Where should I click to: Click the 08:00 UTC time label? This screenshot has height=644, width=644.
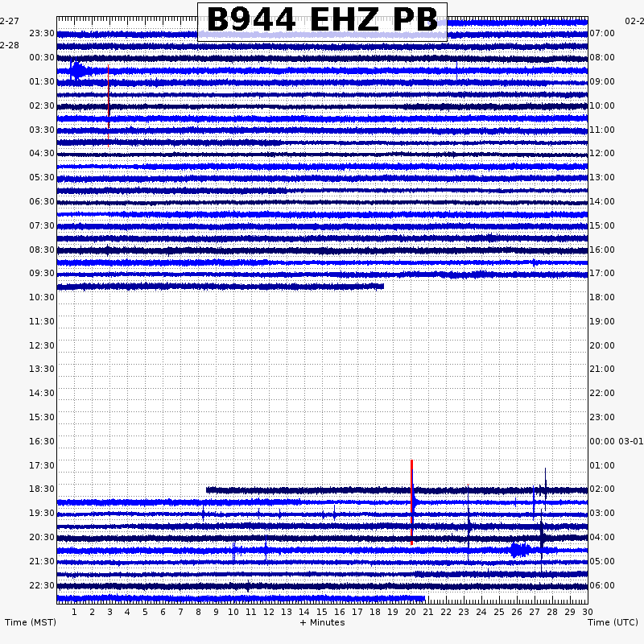click(x=602, y=57)
